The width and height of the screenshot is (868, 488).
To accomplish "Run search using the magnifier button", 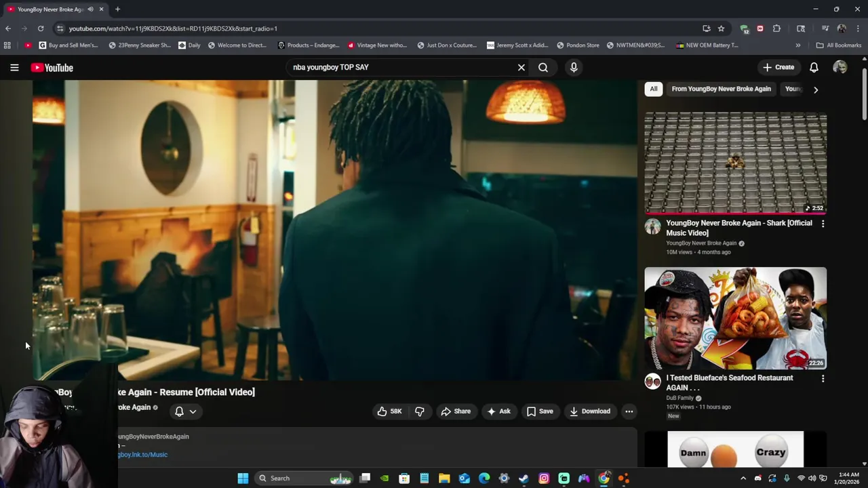I will click(543, 68).
